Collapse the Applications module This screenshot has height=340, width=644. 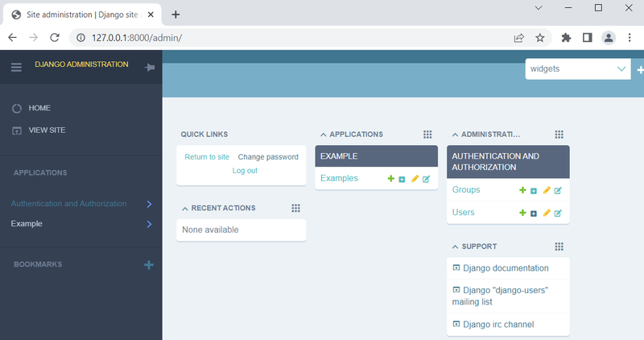324,135
